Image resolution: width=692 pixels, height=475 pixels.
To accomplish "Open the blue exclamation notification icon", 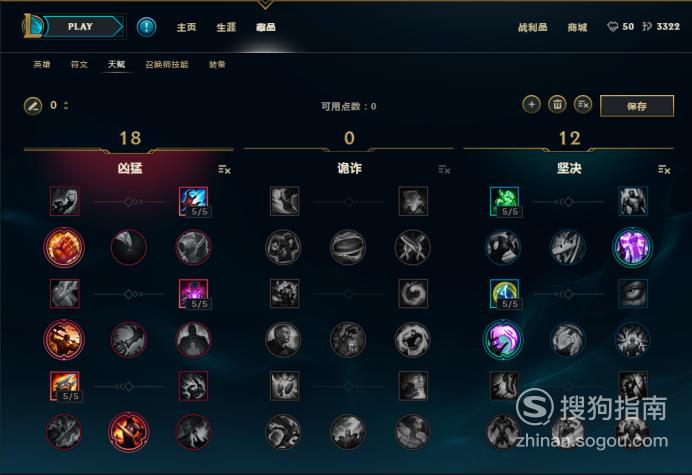I will 146,27.
